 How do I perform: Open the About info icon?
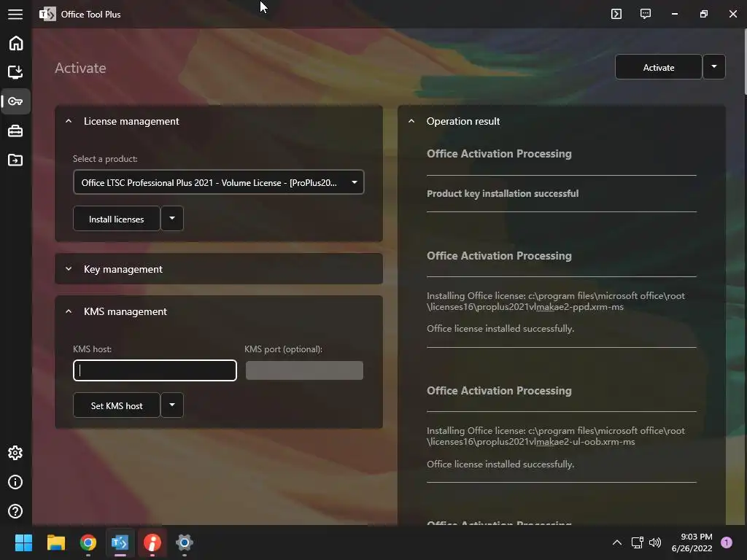tap(16, 483)
